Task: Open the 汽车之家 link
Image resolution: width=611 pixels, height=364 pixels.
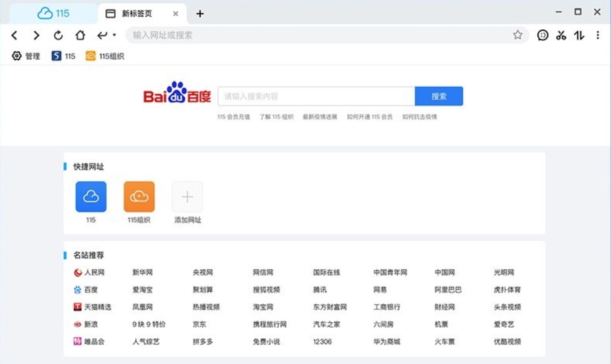Action: tap(327, 324)
